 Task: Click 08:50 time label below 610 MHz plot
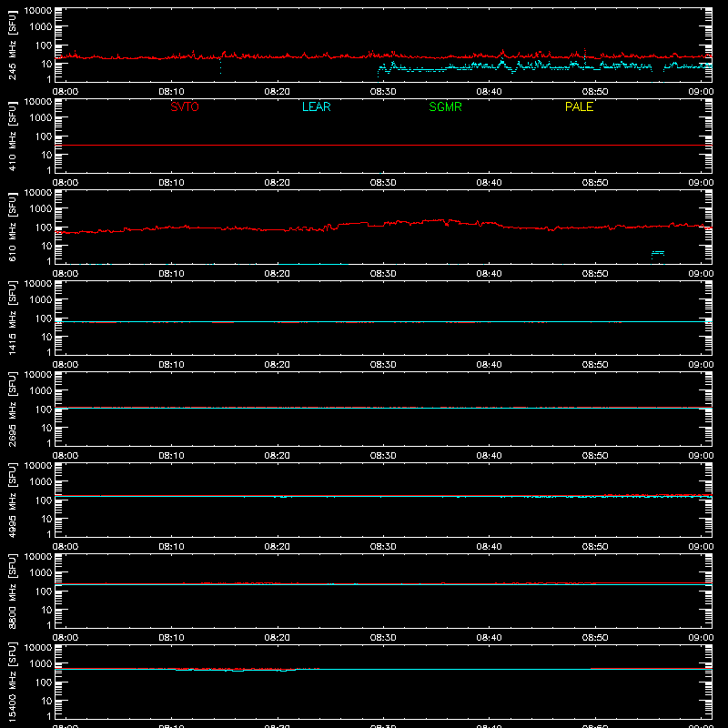[x=595, y=274]
